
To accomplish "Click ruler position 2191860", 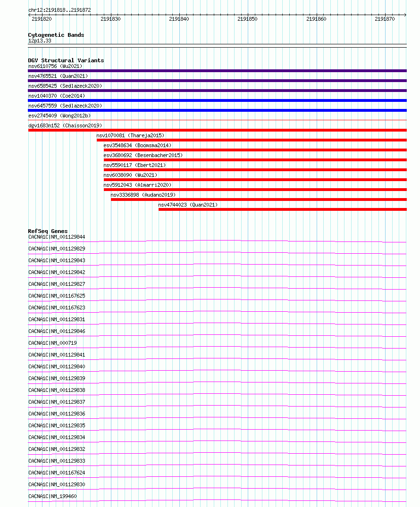I will [x=317, y=19].
